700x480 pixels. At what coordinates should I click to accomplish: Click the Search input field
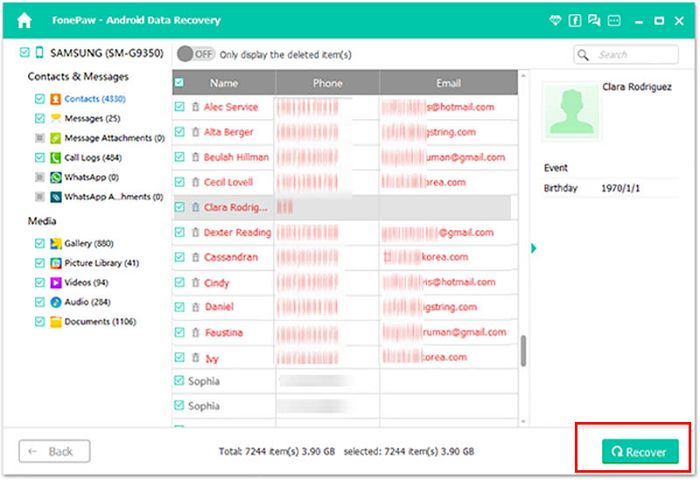626,54
